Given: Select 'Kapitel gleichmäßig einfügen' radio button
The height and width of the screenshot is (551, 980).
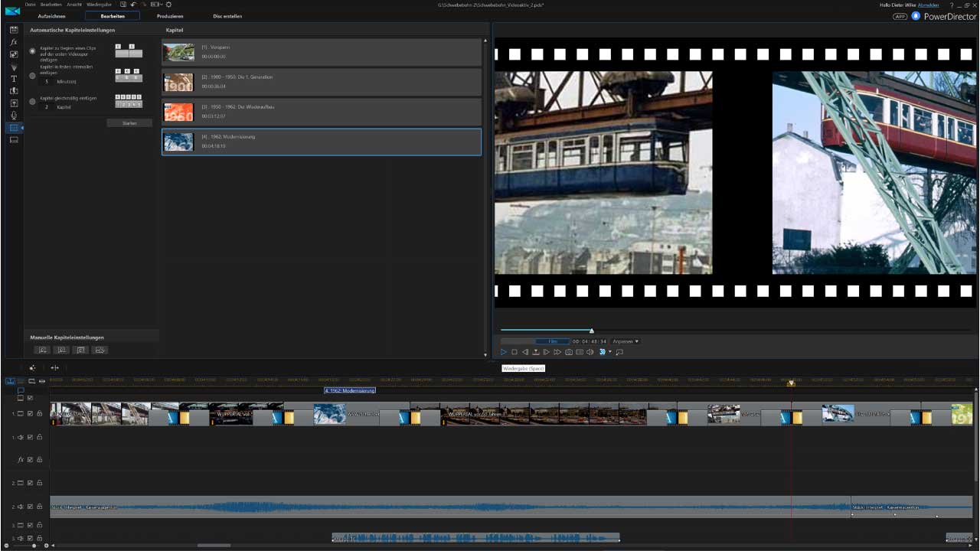Looking at the screenshot, I should tap(32, 101).
